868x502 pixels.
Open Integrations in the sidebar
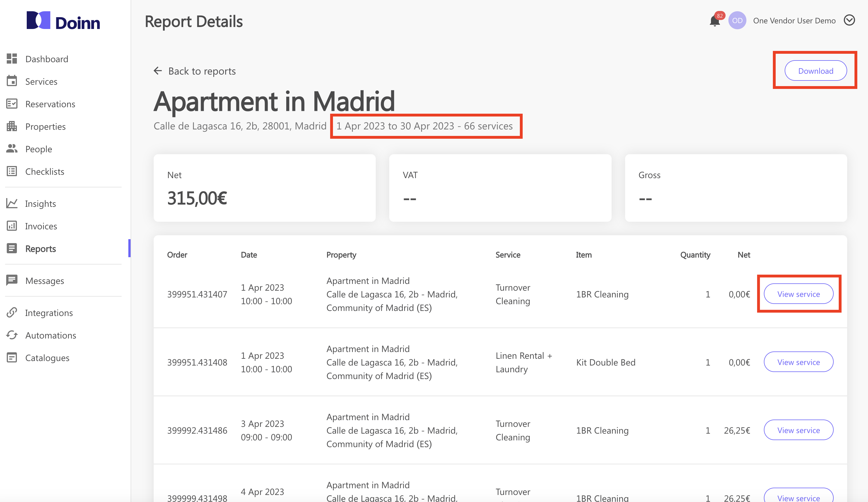pyautogui.click(x=49, y=313)
